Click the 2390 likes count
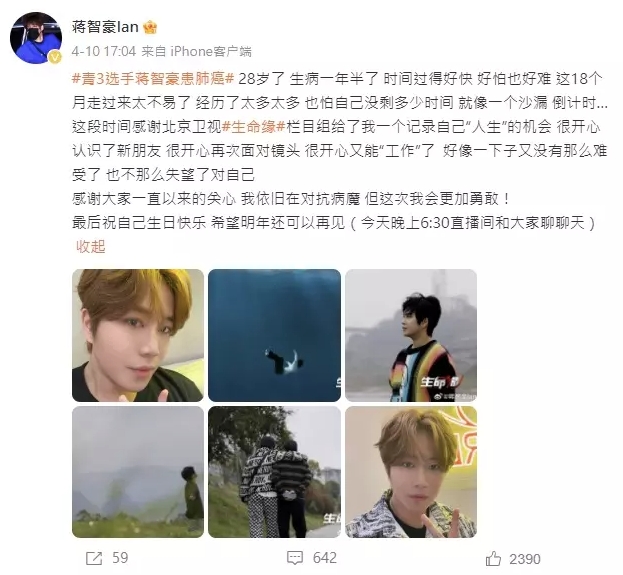This screenshot has width=623, height=575. 525,559
